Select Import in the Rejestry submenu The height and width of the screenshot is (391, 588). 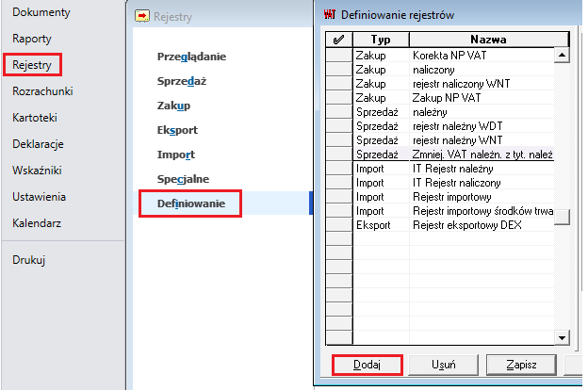[x=176, y=155]
